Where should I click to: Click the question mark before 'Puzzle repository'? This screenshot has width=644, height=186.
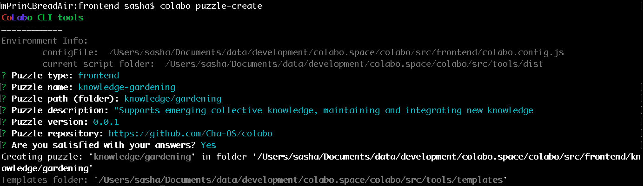pos(4,134)
